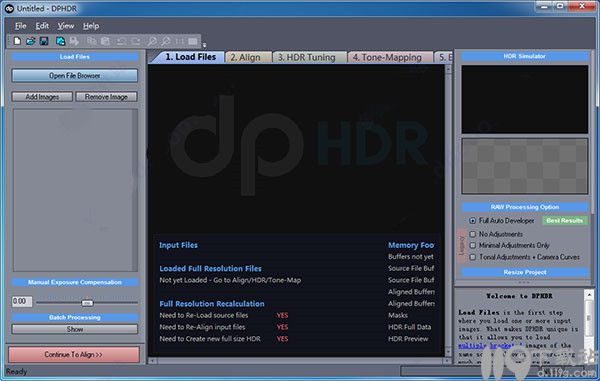Click the DPHDR app icon in the title bar

pos(9,8)
